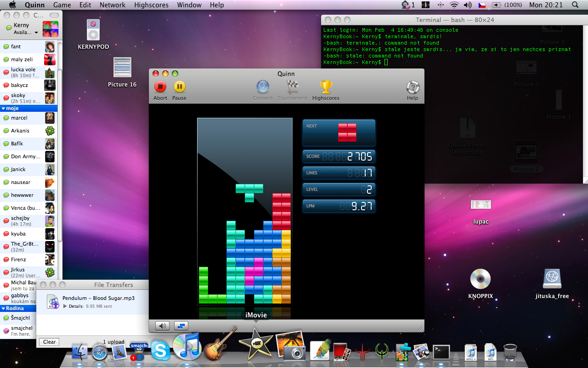Select contact Janick
588x368 pixels.
(29, 170)
